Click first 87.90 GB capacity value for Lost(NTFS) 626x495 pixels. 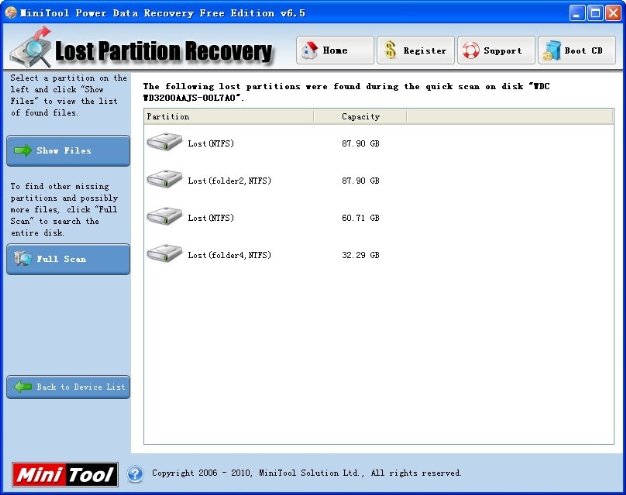[361, 144]
